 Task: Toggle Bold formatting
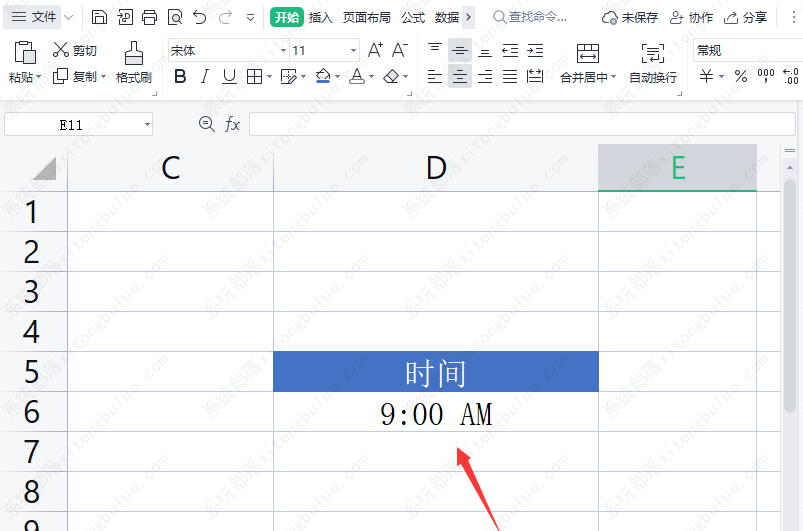click(180, 77)
